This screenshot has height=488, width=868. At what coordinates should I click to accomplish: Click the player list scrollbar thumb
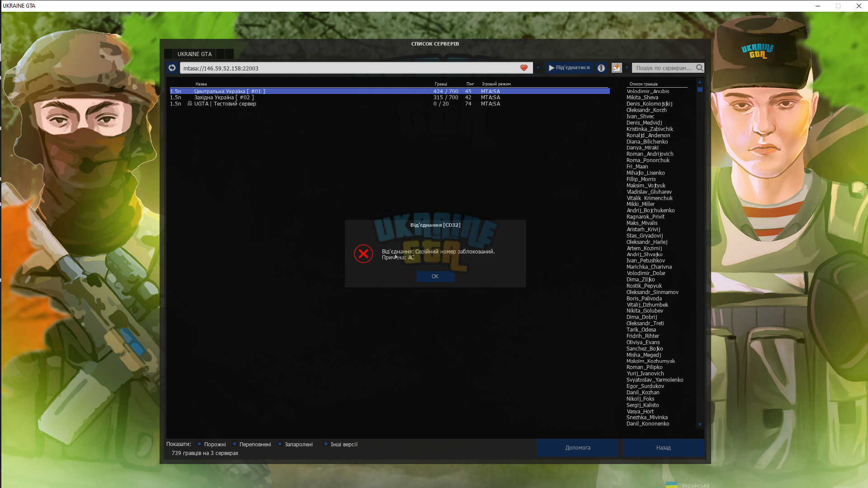coord(700,89)
